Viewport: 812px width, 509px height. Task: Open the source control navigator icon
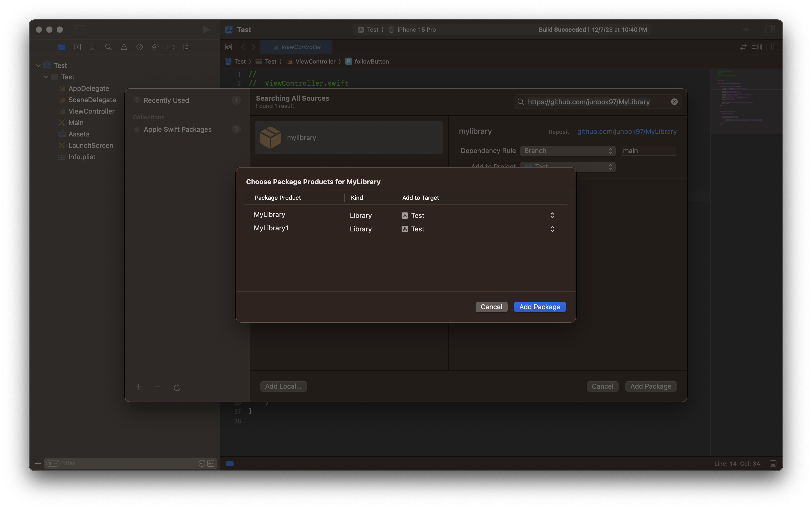[x=77, y=47]
